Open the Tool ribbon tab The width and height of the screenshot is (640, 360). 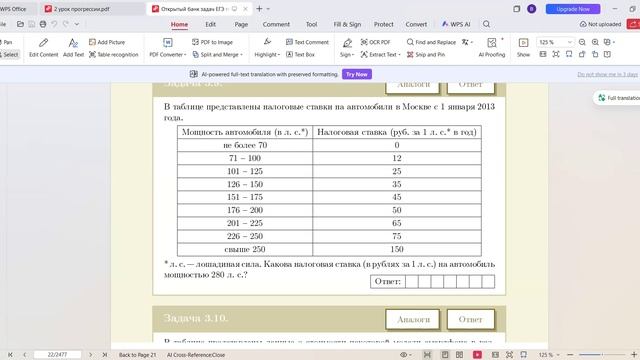(311, 24)
